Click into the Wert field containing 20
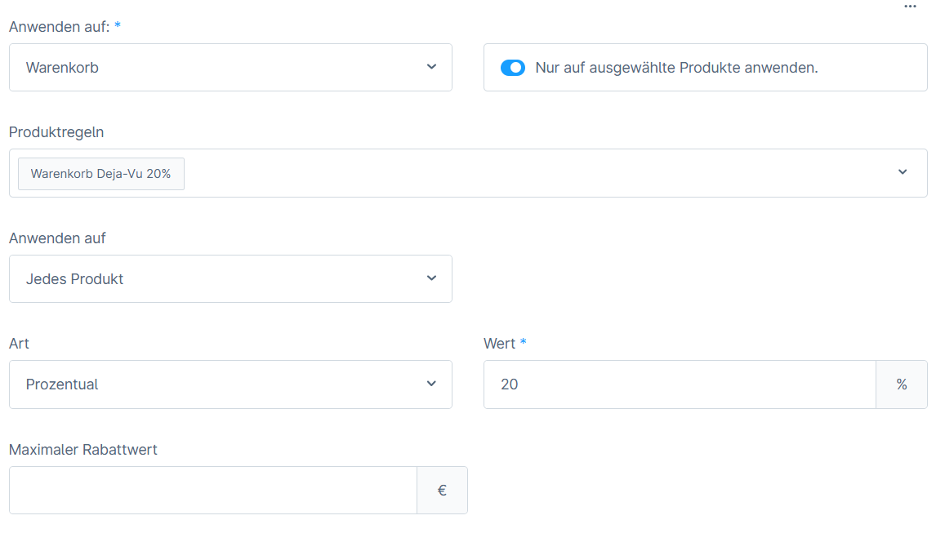The image size is (945, 560). pyautogui.click(x=678, y=384)
